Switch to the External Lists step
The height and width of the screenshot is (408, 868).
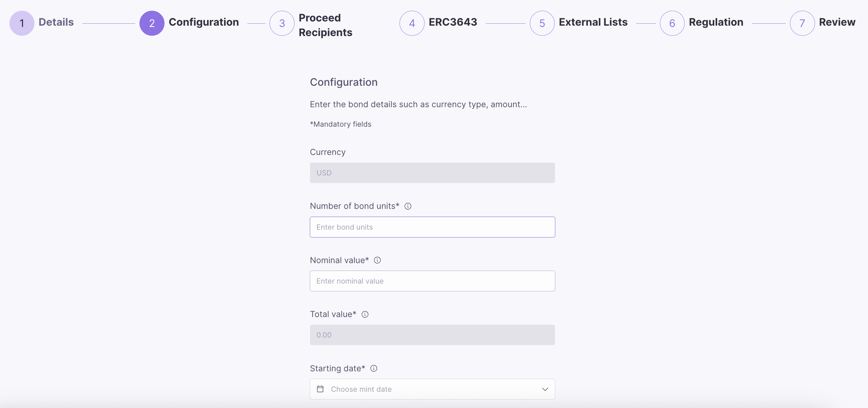[x=593, y=22]
